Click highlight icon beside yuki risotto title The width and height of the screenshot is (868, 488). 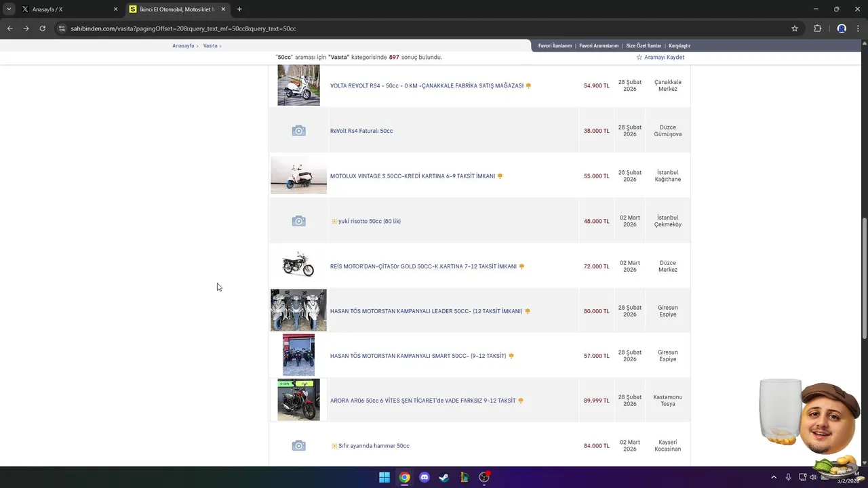tap(334, 221)
